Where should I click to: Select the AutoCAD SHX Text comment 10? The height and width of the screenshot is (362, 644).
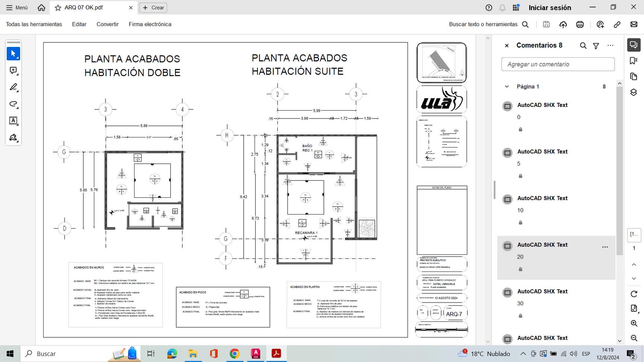point(556,211)
